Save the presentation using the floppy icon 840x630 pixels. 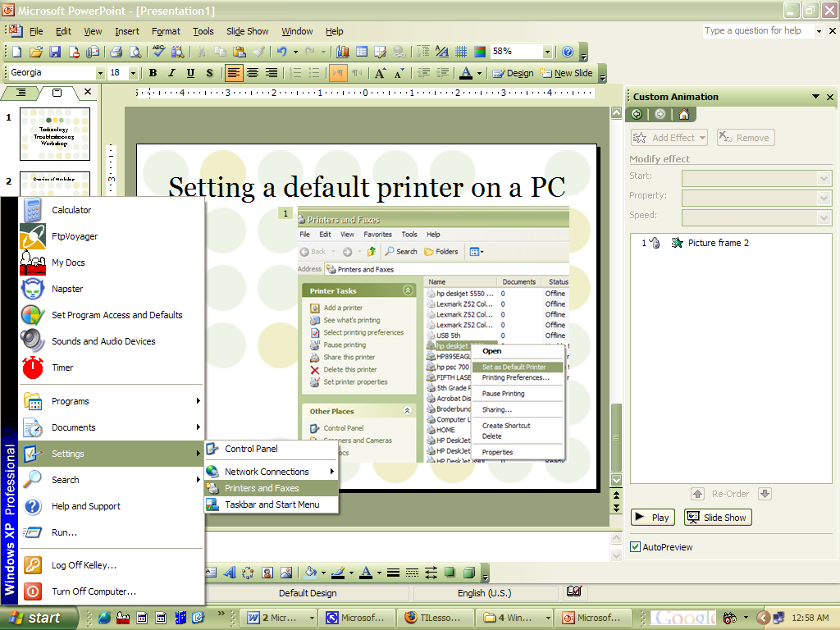(55, 52)
